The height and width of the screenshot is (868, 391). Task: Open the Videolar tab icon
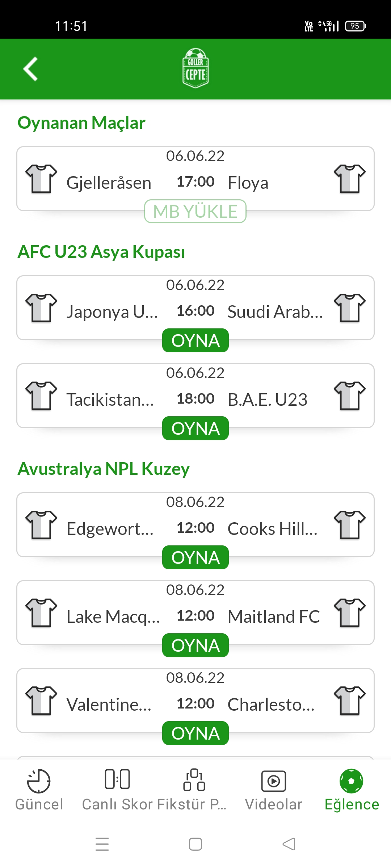pyautogui.click(x=274, y=781)
